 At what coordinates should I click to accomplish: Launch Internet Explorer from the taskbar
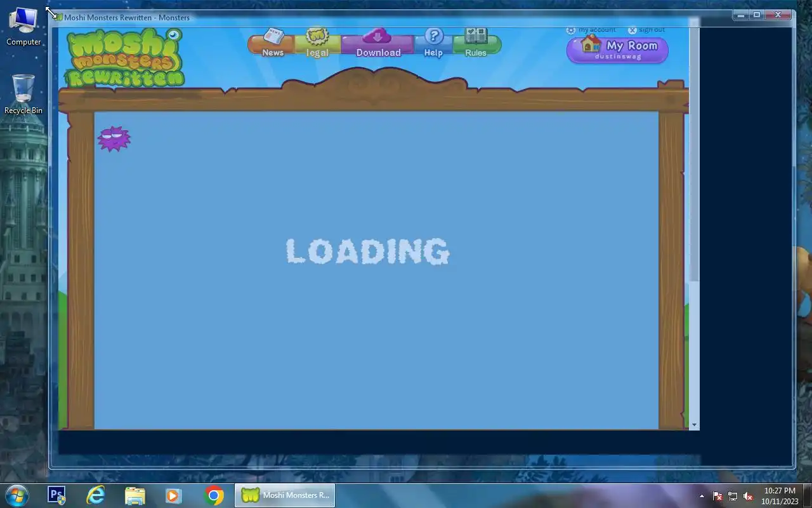coord(96,495)
